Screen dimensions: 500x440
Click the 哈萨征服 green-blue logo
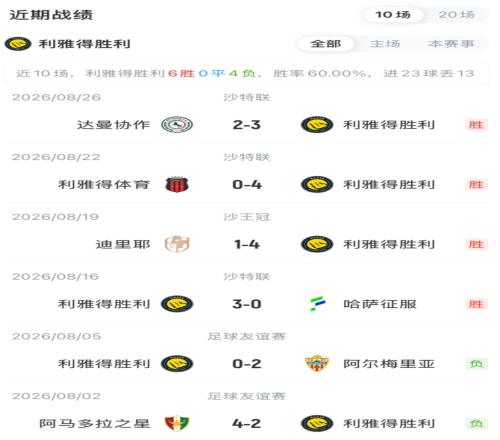click(x=317, y=304)
